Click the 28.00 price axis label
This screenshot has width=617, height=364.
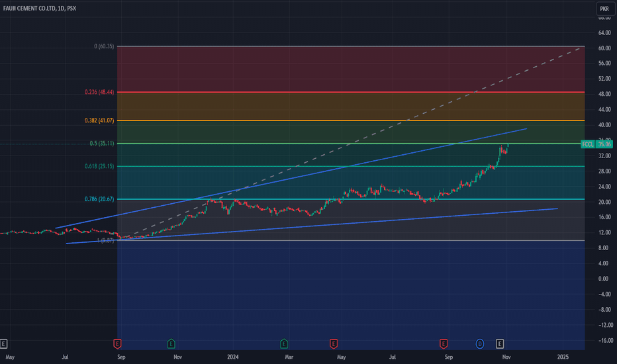coord(604,171)
